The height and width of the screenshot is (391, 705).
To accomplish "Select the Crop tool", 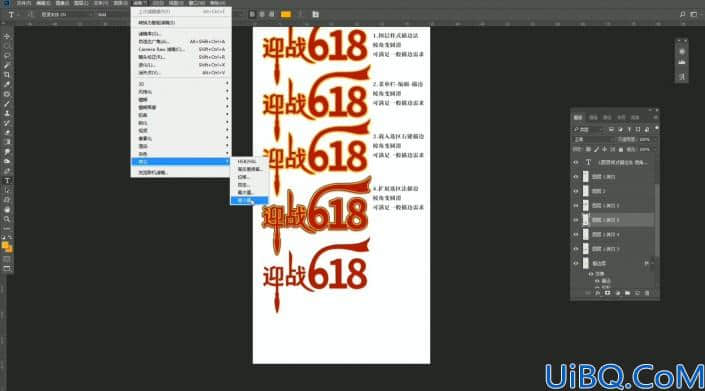I will click(7, 75).
